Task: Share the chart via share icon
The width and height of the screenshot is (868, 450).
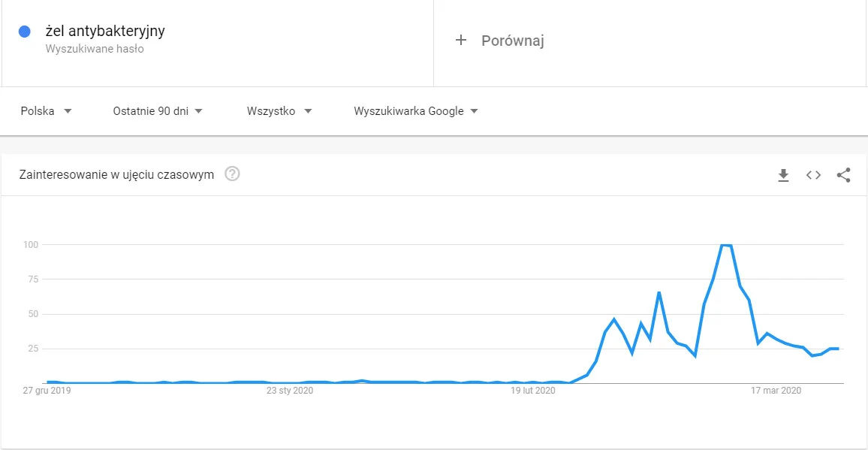Action: (843, 175)
